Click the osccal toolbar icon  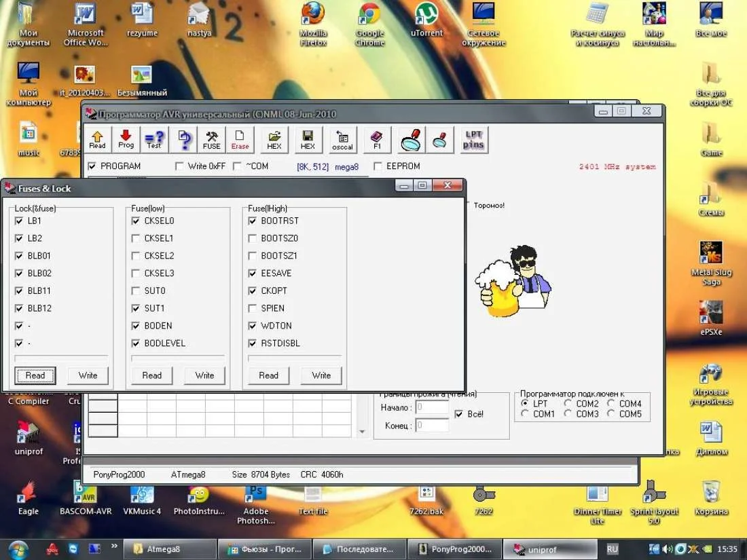(342, 140)
